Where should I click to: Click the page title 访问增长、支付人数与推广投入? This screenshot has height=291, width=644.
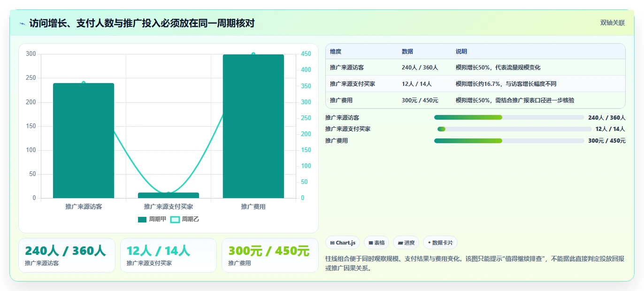pyautogui.click(x=142, y=23)
